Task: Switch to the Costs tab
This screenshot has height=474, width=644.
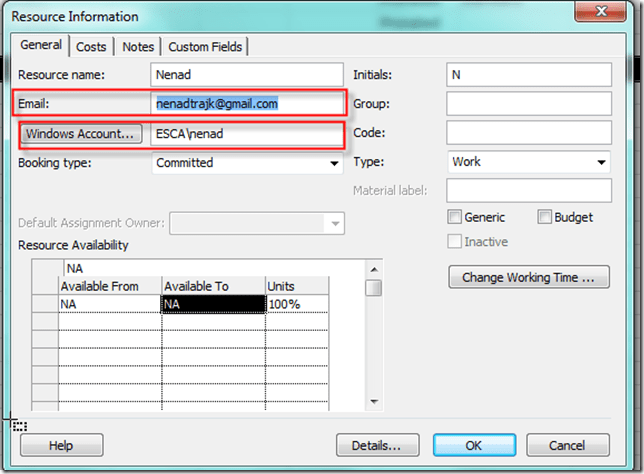Action: click(91, 47)
